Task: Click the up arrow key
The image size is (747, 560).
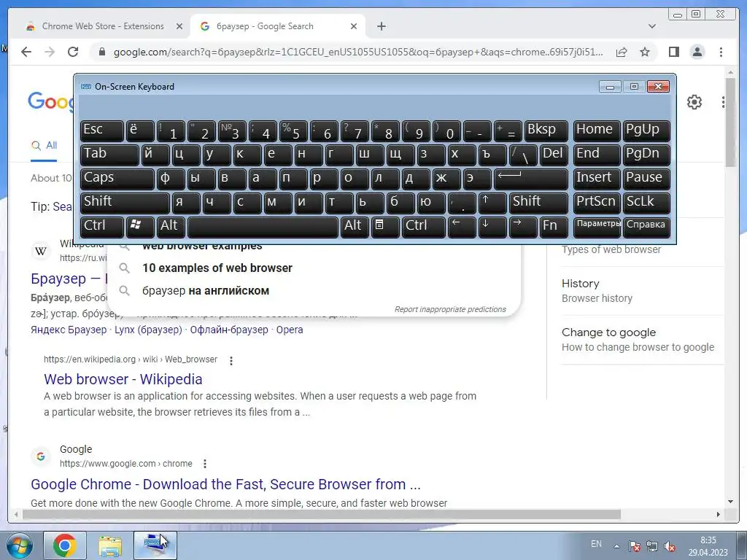Action: [x=492, y=202]
